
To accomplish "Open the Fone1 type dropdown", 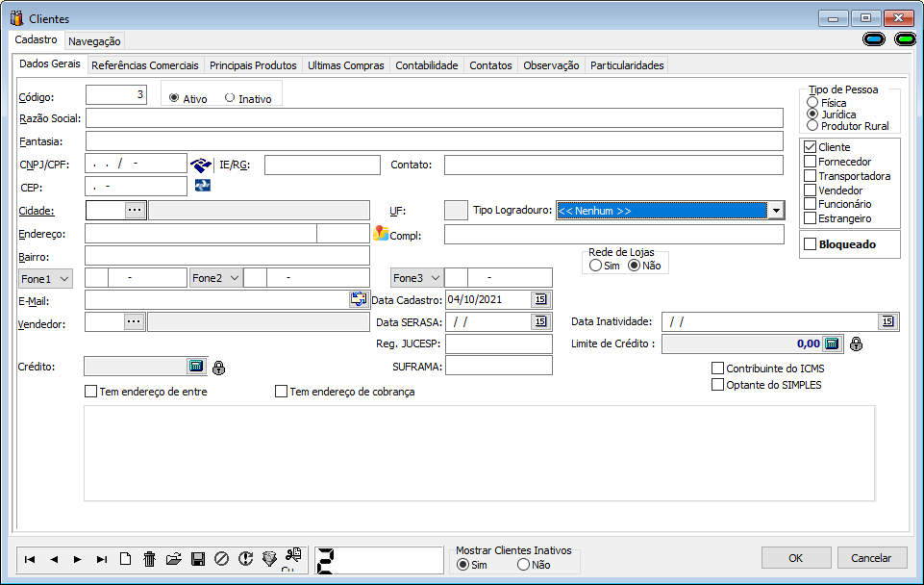I will point(45,278).
